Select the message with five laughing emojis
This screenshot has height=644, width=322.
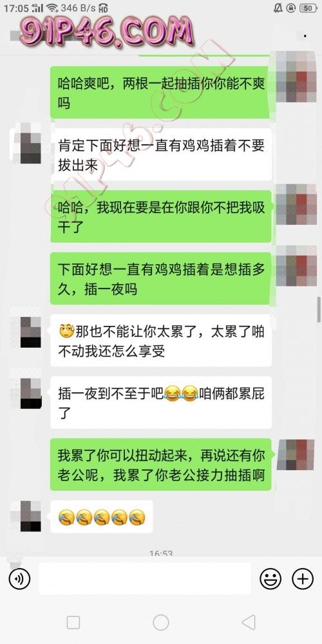coord(102,516)
